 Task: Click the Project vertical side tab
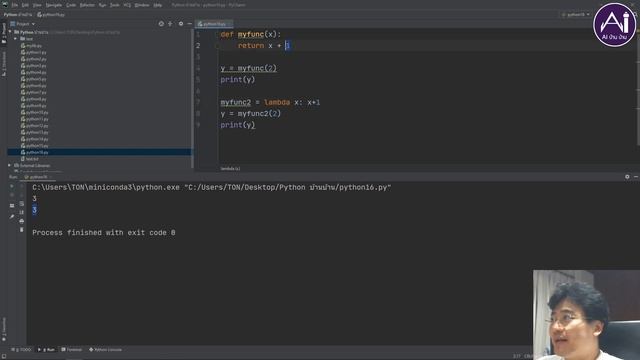click(x=4, y=33)
